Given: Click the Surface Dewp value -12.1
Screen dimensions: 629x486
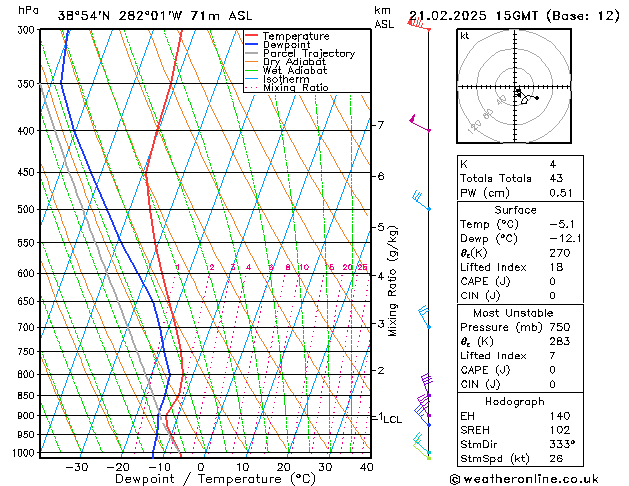Looking at the screenshot, I should [565, 239].
